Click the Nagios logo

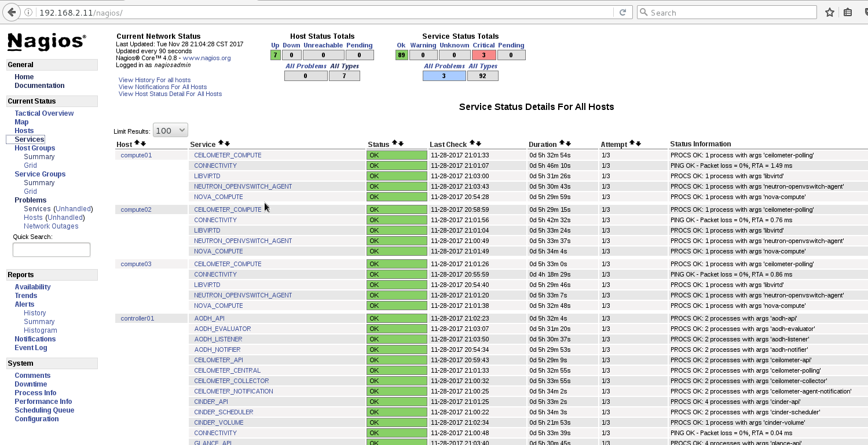click(x=46, y=42)
